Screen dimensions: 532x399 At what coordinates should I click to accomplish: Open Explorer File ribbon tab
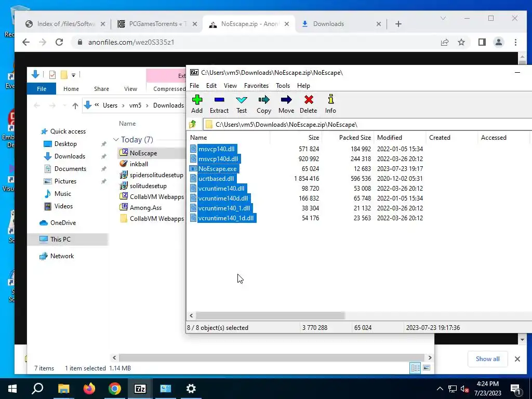(42, 88)
